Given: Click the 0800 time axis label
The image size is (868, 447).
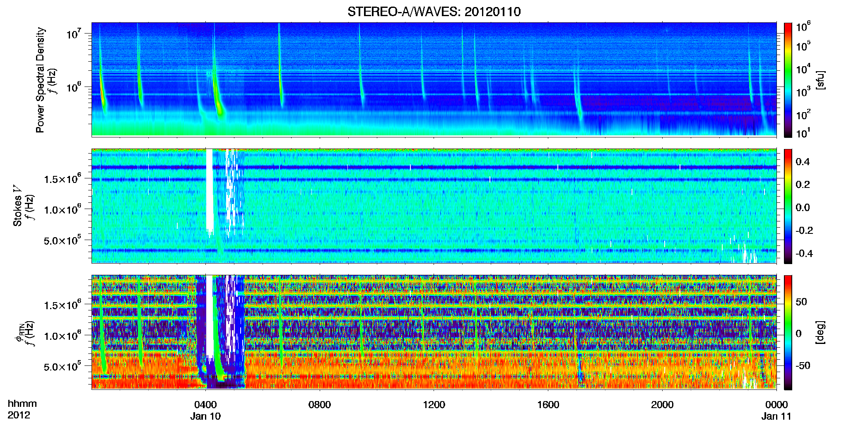Looking at the screenshot, I should (x=320, y=404).
